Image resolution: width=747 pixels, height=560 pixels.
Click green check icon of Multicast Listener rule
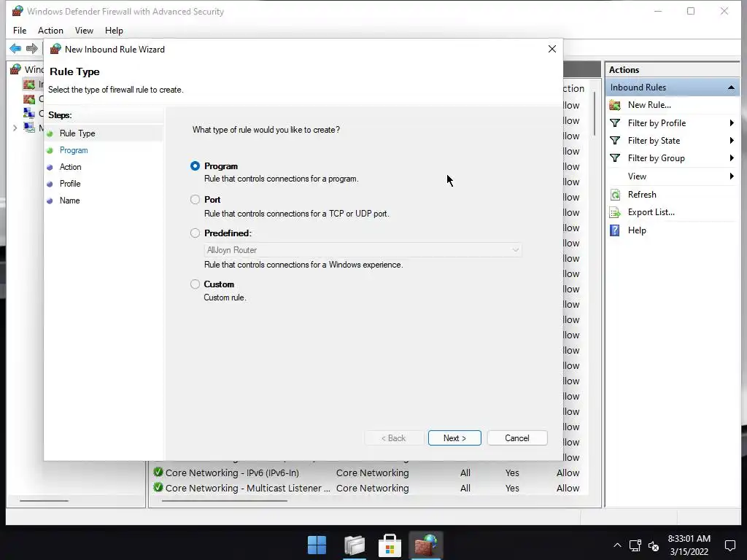tap(158, 488)
